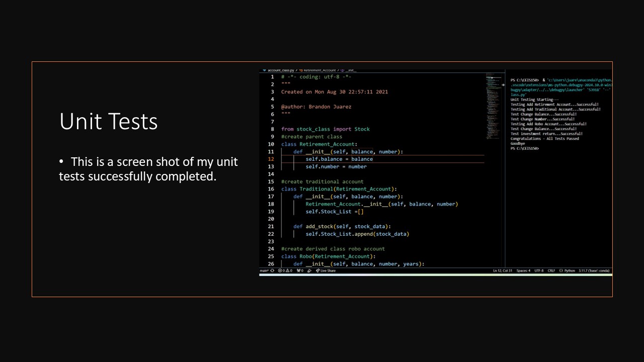Viewport: 644px width, 362px height.
Task: Click '#create traditional account' comment
Action: point(323,182)
